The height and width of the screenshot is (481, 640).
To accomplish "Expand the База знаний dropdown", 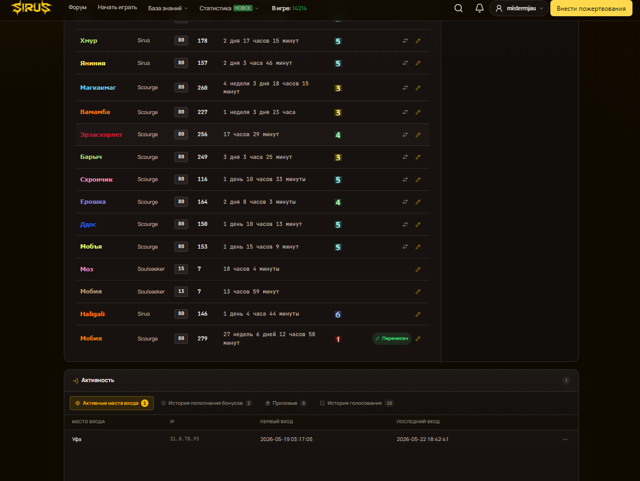I will 168,8.
